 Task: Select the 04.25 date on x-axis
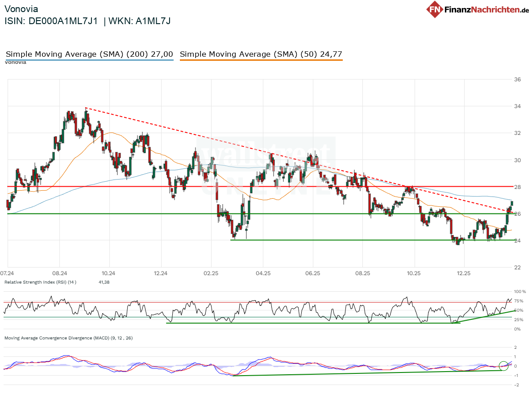[x=263, y=273]
